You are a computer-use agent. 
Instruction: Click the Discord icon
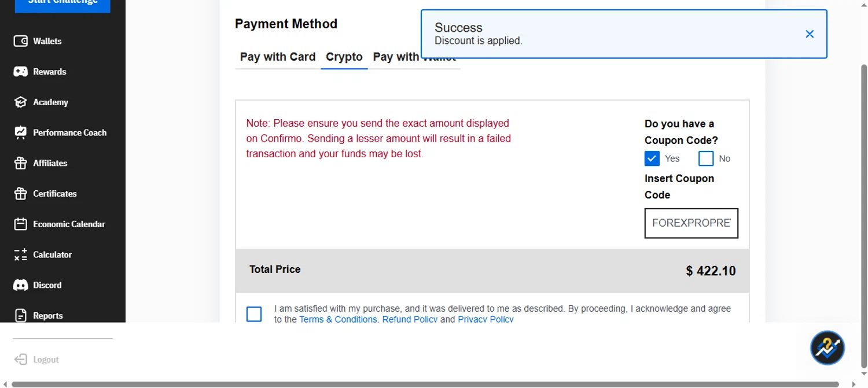pos(21,285)
